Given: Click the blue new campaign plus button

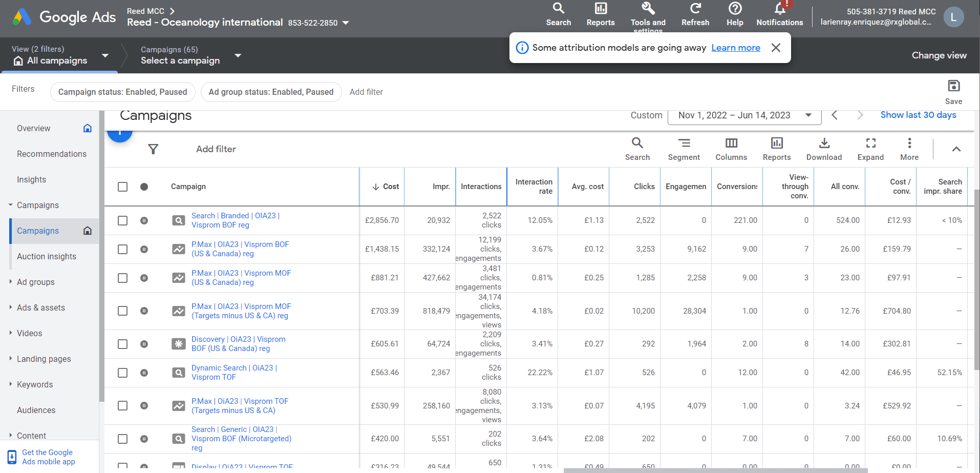Looking at the screenshot, I should (x=120, y=134).
